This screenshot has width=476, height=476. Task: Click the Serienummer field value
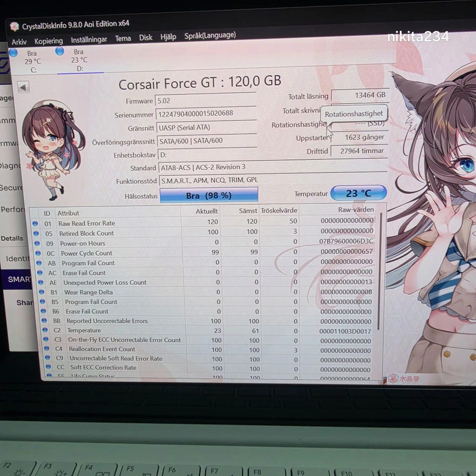206,114
